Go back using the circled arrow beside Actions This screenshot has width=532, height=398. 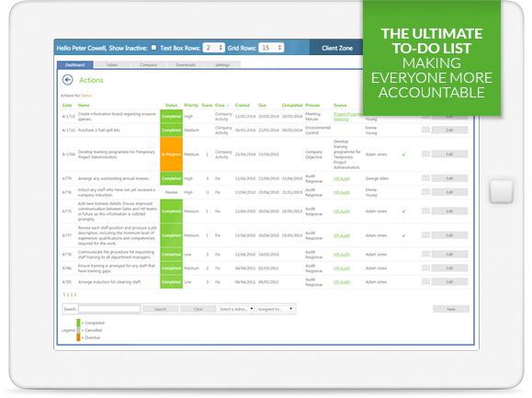pos(67,80)
